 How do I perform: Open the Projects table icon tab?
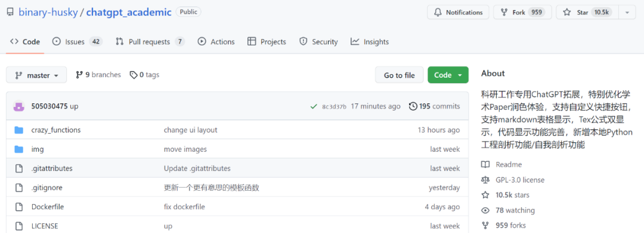point(267,42)
